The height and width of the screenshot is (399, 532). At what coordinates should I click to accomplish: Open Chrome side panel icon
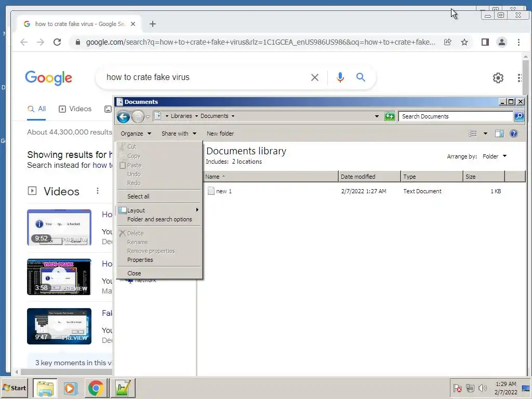click(x=485, y=42)
